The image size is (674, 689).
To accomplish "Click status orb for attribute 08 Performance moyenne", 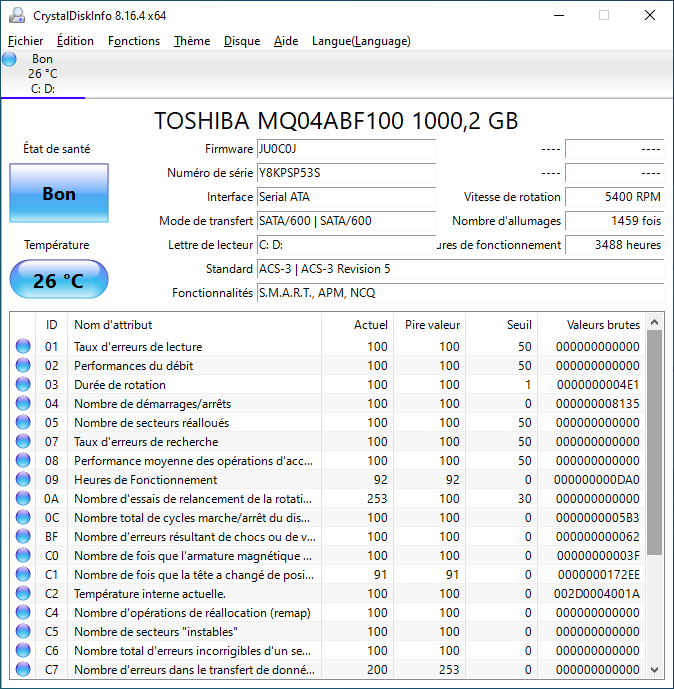I will coord(23,461).
